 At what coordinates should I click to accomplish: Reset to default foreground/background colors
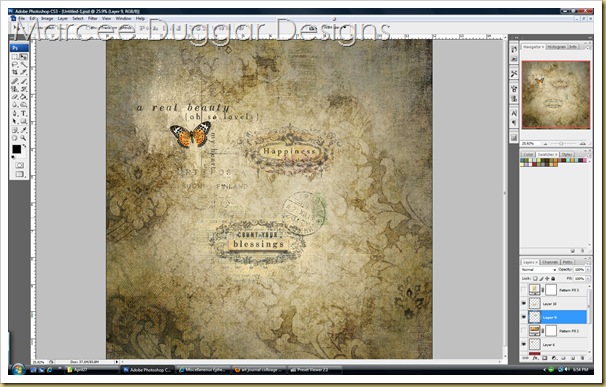(13, 157)
